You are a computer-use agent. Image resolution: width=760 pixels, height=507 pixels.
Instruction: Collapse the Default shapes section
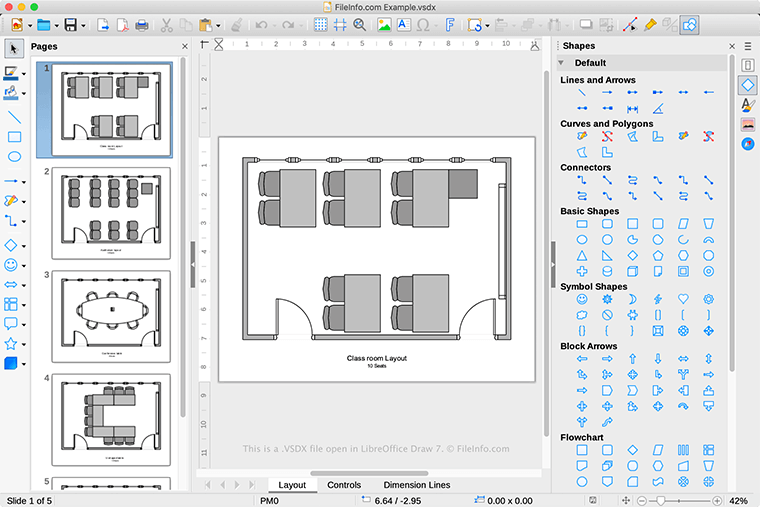561,63
